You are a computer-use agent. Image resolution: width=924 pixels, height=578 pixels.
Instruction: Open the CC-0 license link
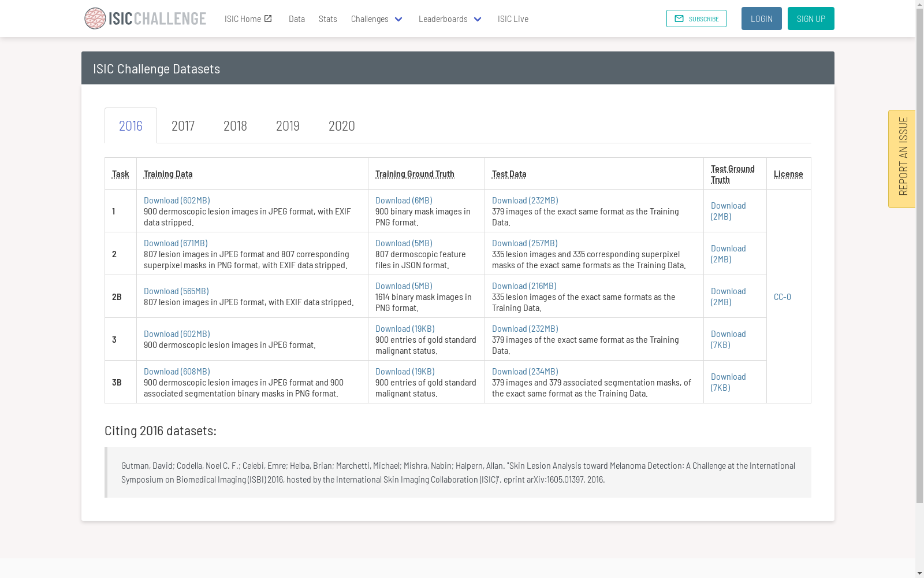[783, 297]
